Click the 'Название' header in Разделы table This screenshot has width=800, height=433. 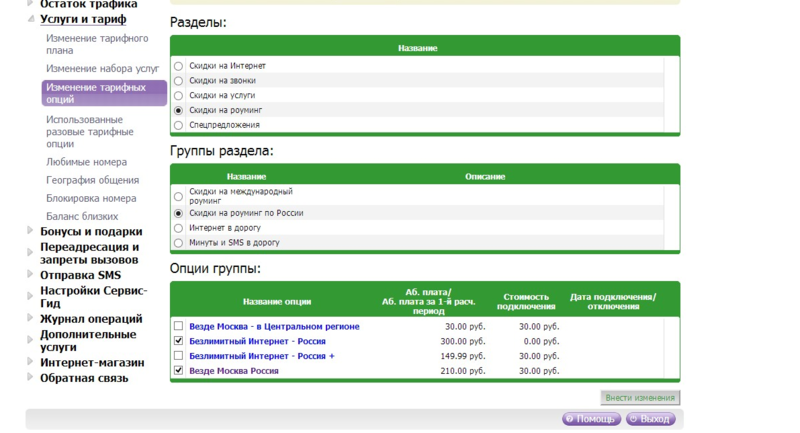coord(417,48)
